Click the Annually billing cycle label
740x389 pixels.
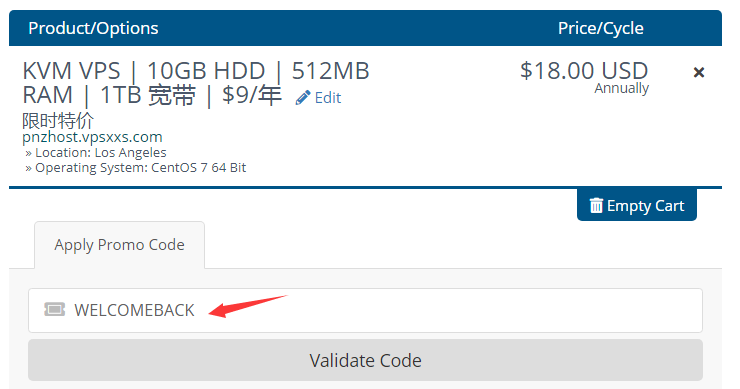pos(622,89)
